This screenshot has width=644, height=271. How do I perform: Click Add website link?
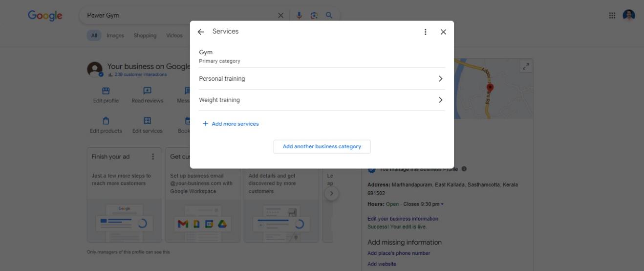[x=382, y=264]
